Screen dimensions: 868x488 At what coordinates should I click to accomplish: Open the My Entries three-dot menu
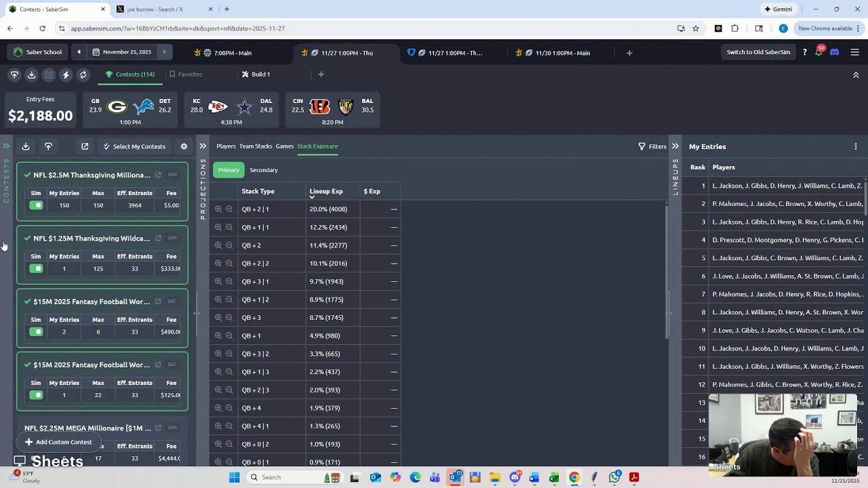click(x=855, y=146)
